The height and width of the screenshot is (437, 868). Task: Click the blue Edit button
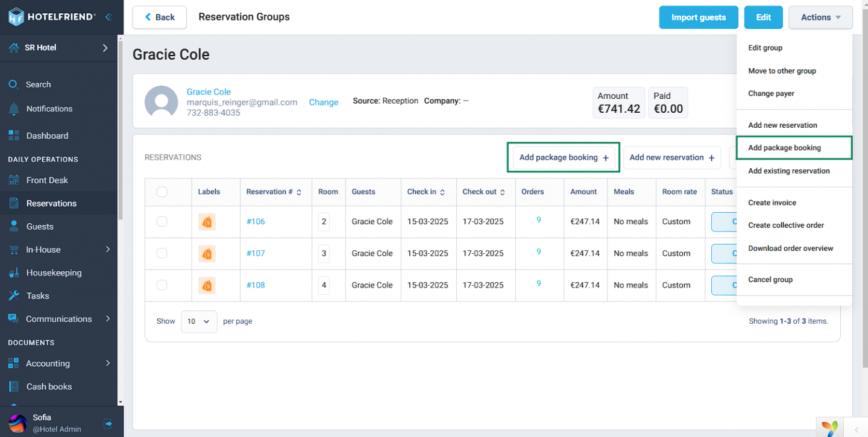[x=764, y=17]
